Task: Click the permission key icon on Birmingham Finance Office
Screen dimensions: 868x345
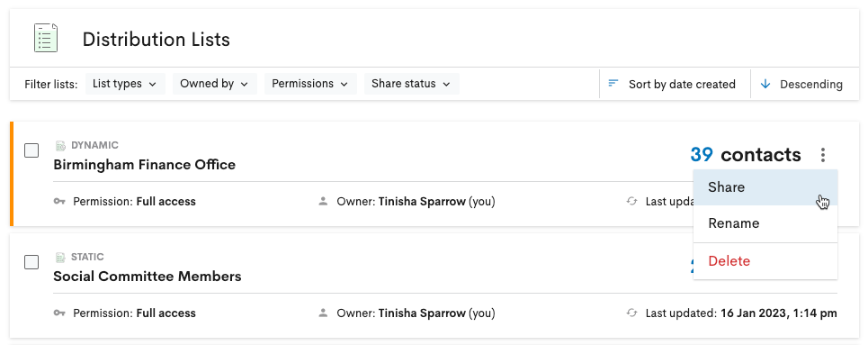Action: (x=59, y=202)
